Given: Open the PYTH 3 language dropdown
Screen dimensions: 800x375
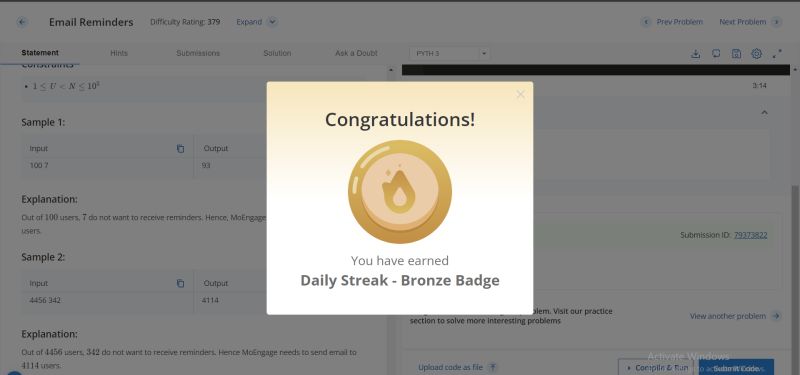Looking at the screenshot, I should [x=449, y=54].
